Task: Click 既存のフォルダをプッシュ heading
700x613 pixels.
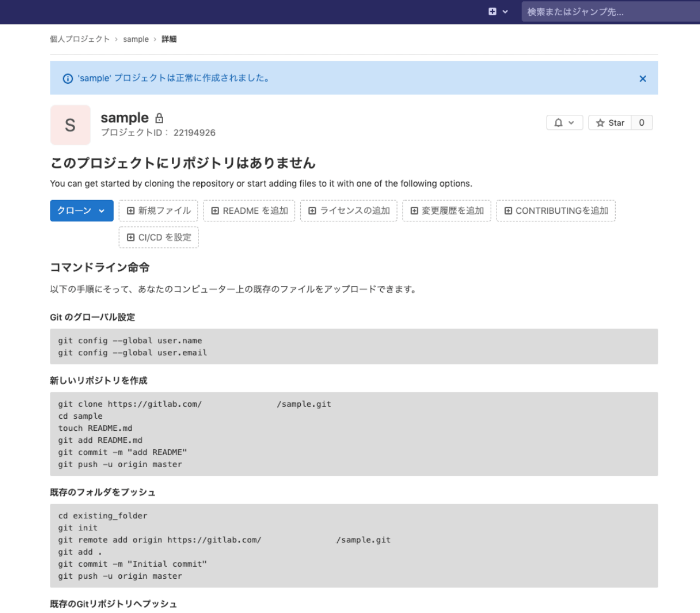Action: click(103, 492)
